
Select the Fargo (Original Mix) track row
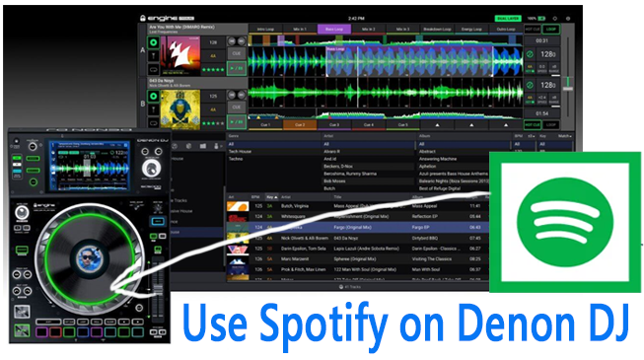coord(357,227)
